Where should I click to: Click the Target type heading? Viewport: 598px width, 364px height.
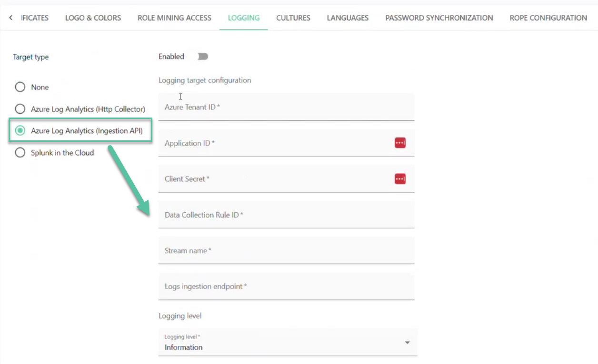[31, 57]
